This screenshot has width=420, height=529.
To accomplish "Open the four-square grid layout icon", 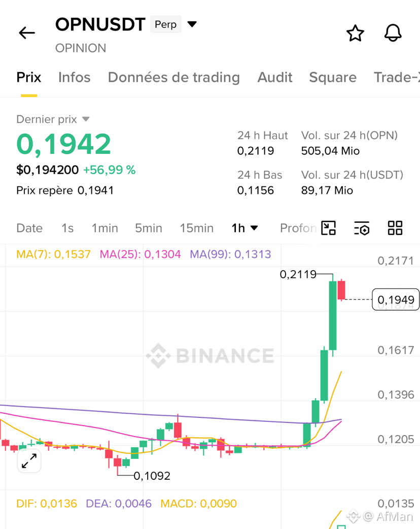I will 395,228.
